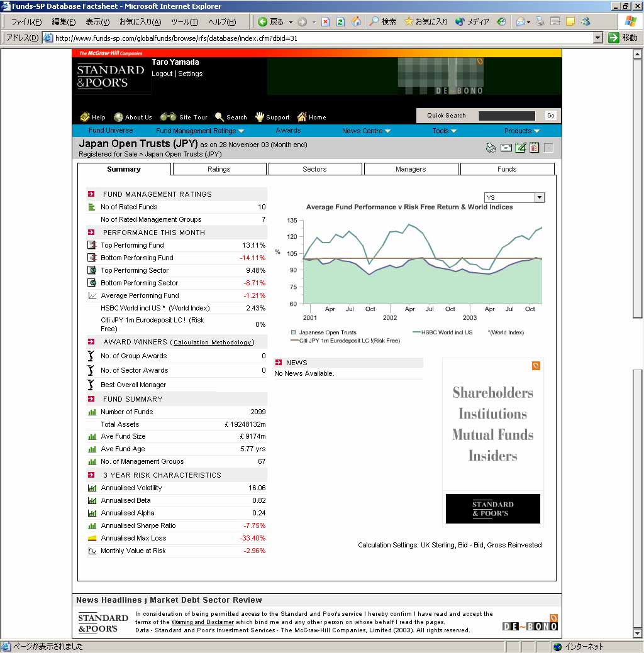This screenshot has height=653, width=644.
Task: Start the Site Tour binoculars link
Action: (x=184, y=117)
